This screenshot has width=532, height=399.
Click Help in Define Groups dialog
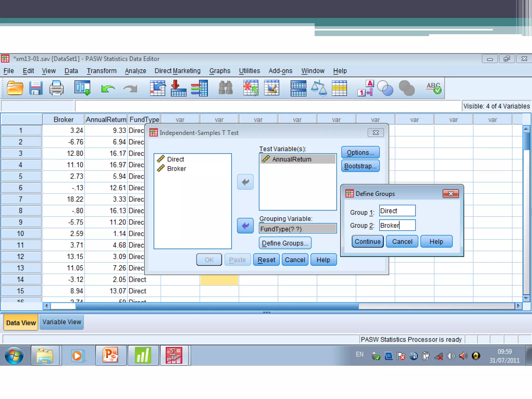436,241
